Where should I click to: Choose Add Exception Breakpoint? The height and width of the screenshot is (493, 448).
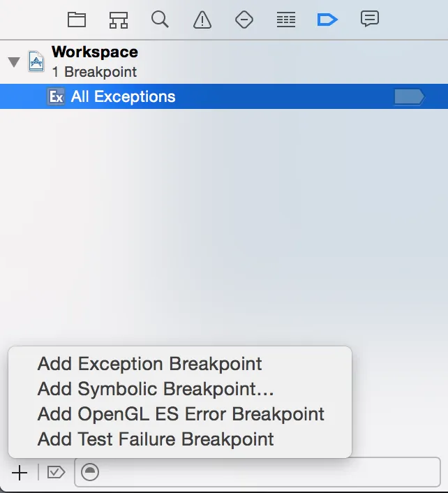[x=149, y=364]
